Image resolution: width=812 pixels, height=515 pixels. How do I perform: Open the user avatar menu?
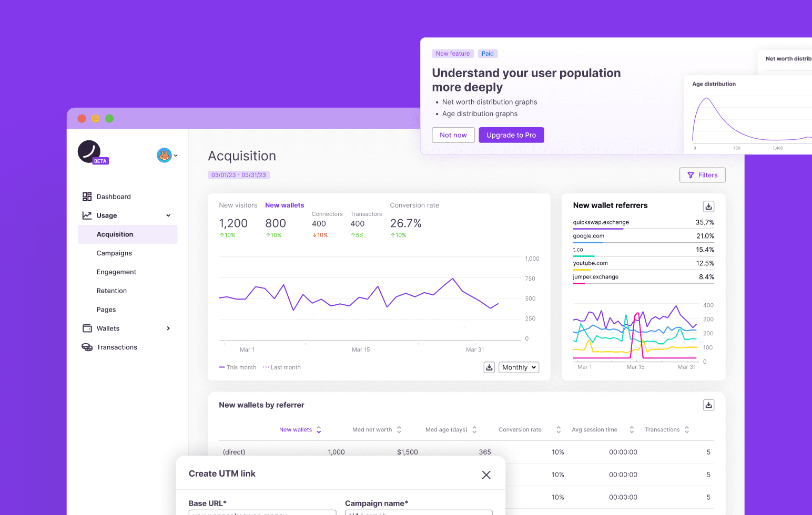pos(164,155)
